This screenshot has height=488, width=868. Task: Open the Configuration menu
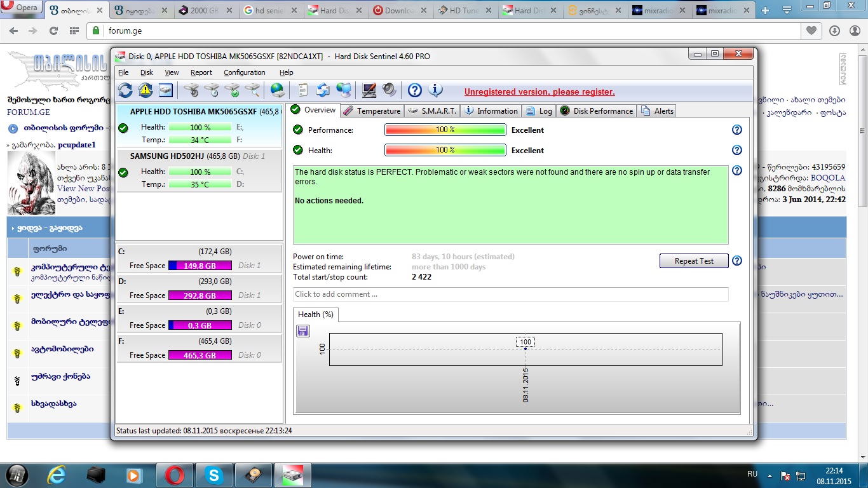tap(245, 72)
